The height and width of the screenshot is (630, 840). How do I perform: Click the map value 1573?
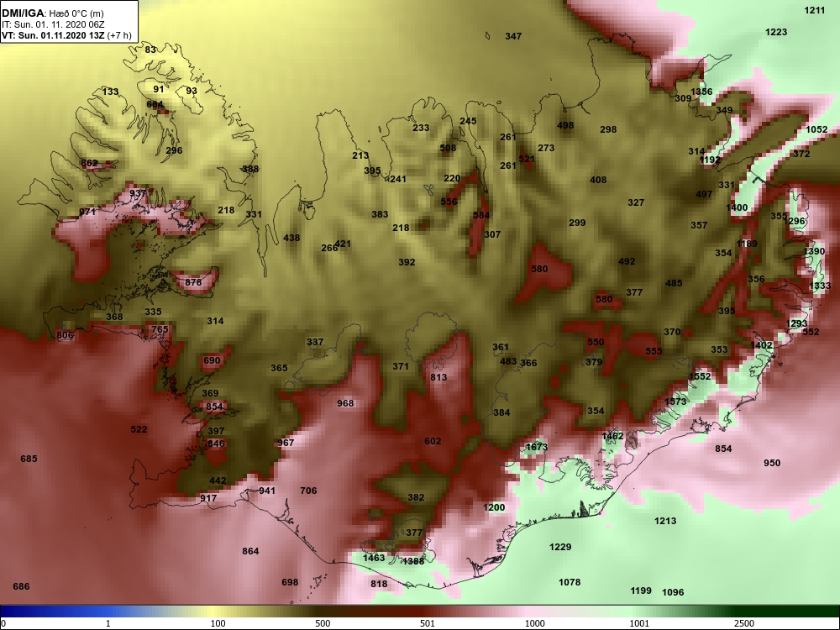(675, 402)
